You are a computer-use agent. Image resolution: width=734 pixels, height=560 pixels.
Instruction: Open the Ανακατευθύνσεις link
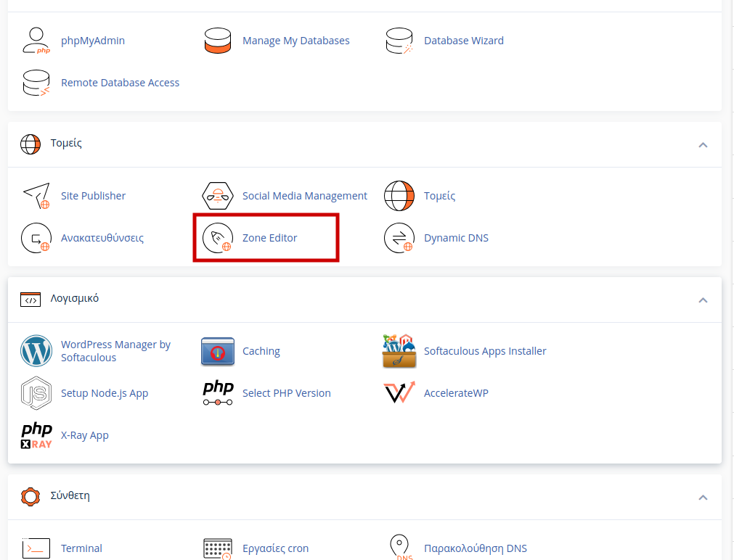[x=102, y=238]
